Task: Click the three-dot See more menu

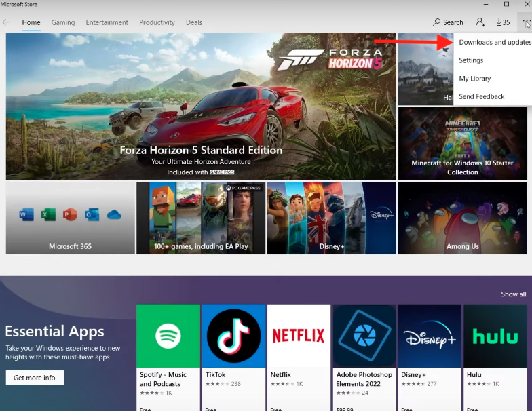Action: (527, 22)
